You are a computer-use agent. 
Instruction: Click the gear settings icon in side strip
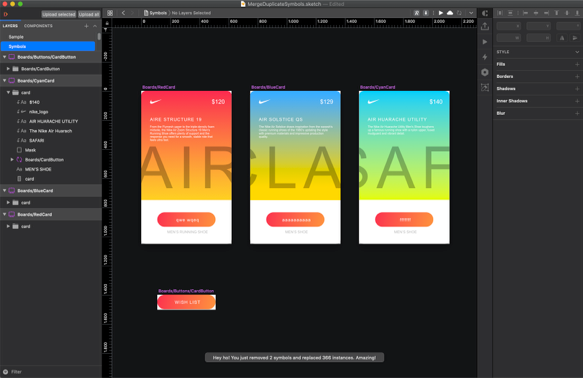(485, 72)
